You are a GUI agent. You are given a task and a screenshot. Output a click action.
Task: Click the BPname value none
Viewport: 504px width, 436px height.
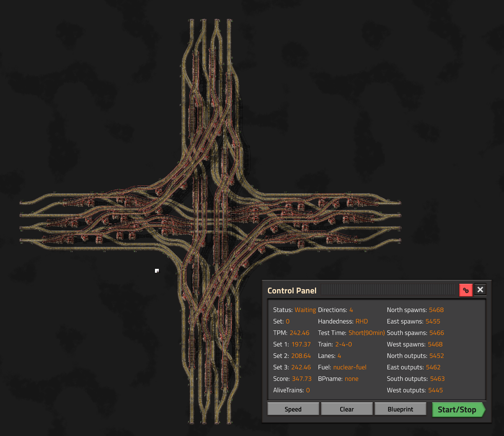[351, 379]
